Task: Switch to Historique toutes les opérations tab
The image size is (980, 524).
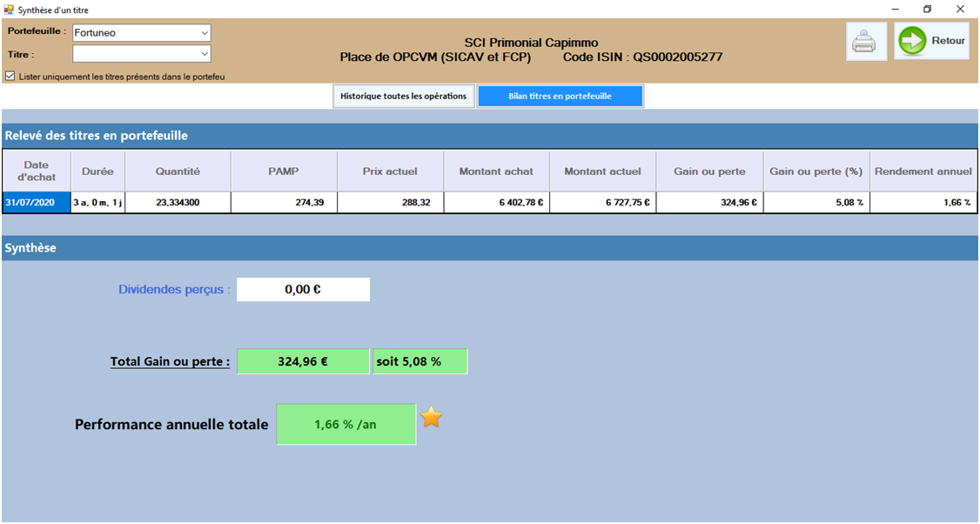Action: (404, 97)
